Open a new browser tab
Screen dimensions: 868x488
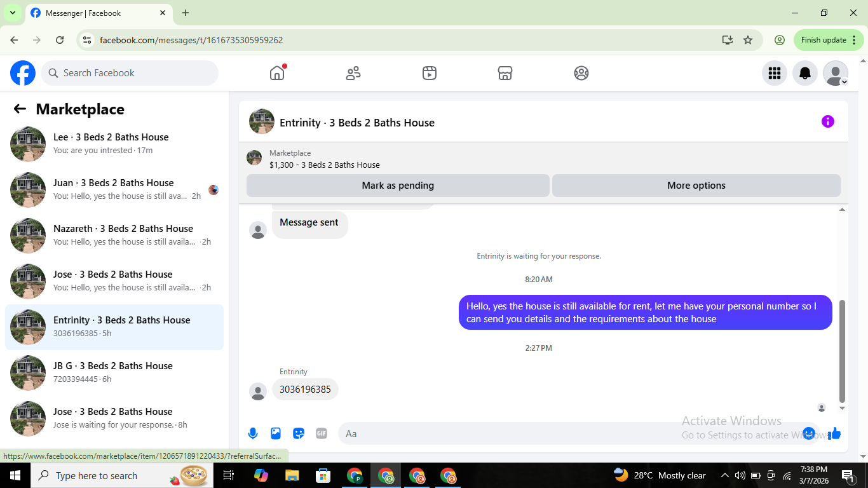[186, 13]
